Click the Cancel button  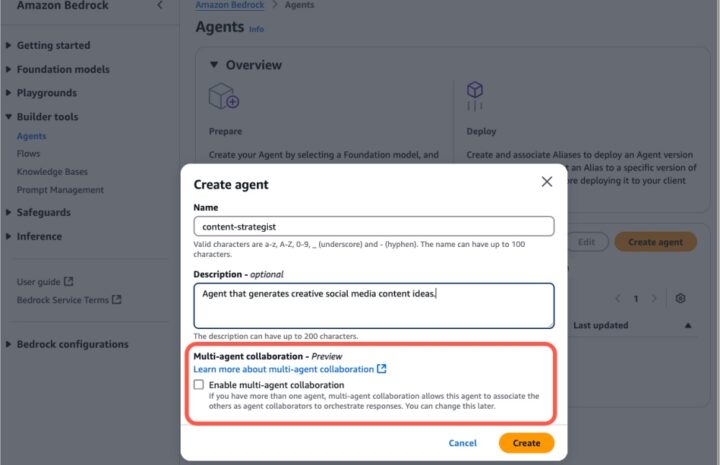coord(462,443)
